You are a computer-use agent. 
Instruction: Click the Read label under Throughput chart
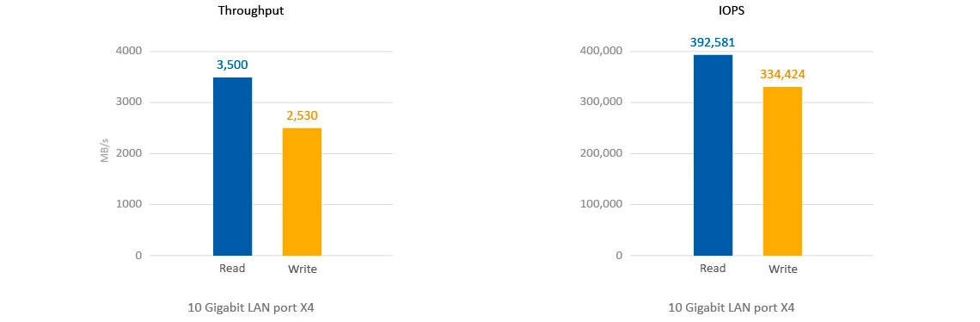[x=232, y=268]
